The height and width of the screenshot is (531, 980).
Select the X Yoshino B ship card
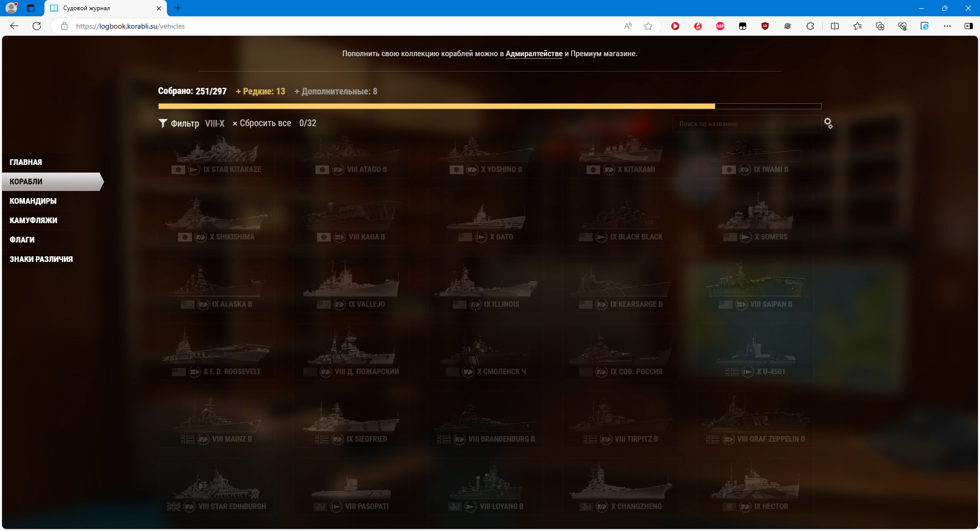click(x=486, y=156)
